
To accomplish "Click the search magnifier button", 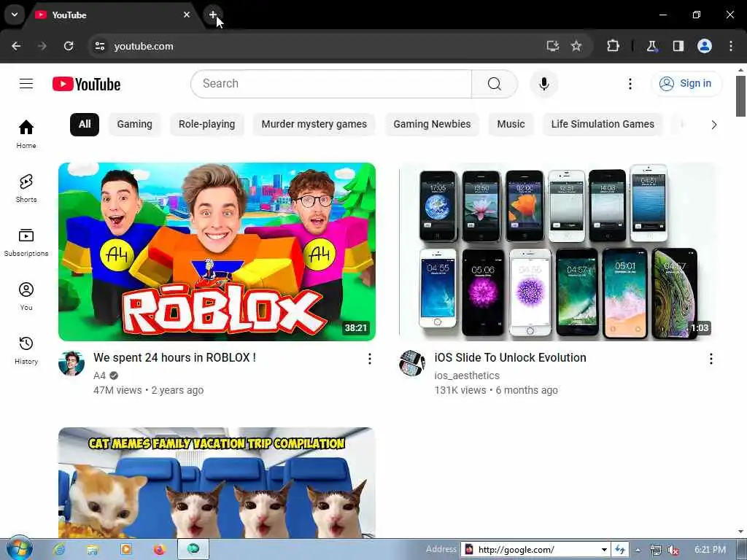I will point(495,84).
